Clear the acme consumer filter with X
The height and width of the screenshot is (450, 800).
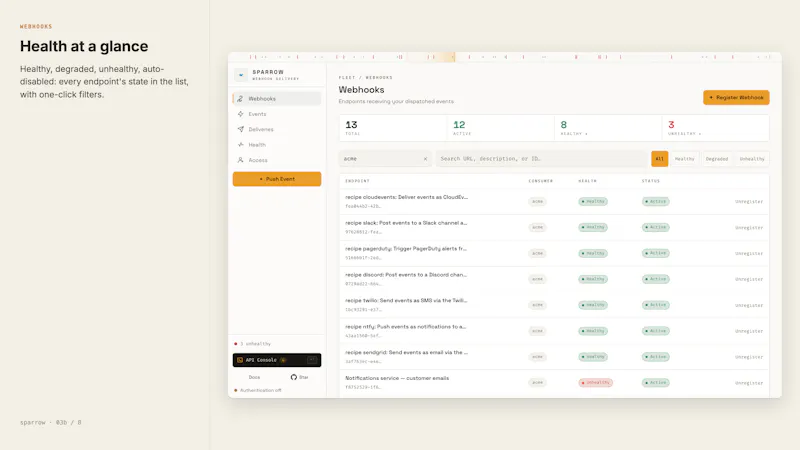[x=425, y=159]
